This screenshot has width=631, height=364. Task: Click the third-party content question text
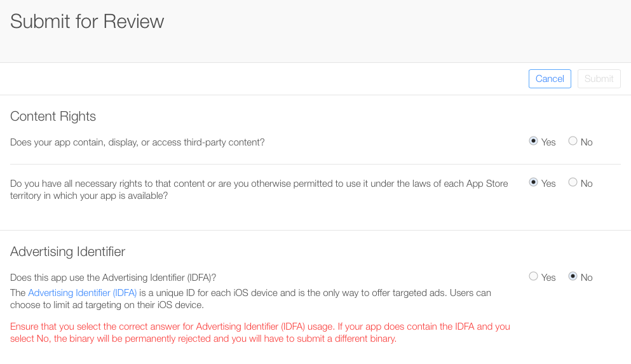[137, 142]
